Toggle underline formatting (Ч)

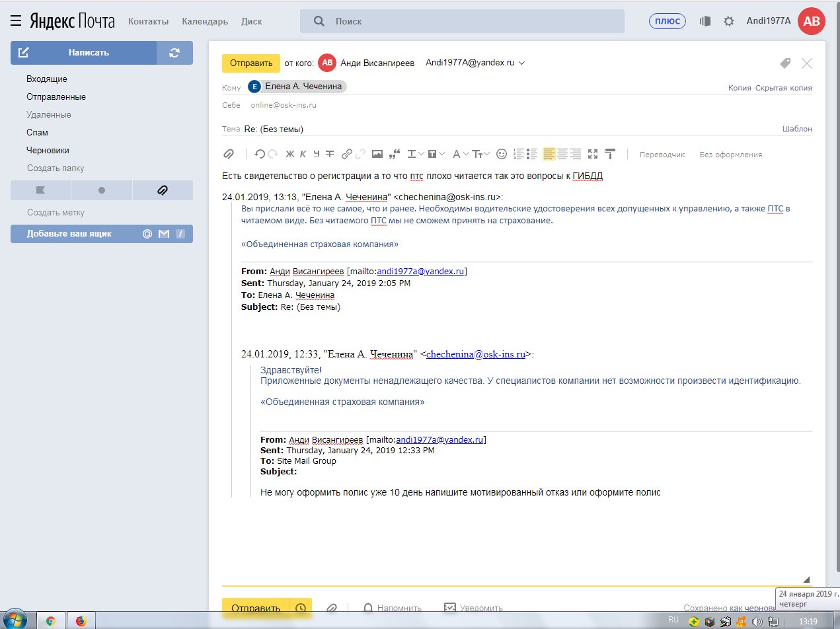click(x=317, y=154)
